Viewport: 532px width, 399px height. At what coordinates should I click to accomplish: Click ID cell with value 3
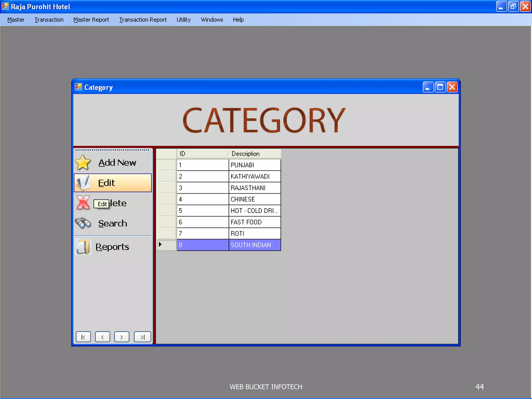203,188
